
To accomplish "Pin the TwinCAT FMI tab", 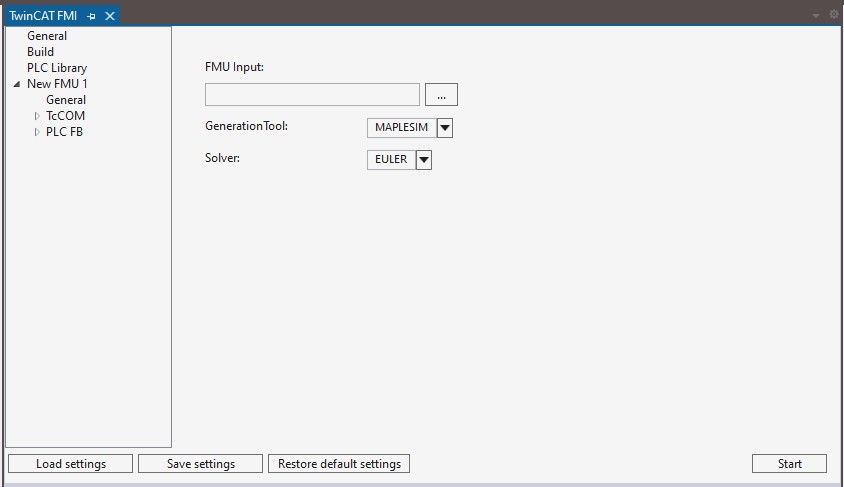I will (92, 16).
